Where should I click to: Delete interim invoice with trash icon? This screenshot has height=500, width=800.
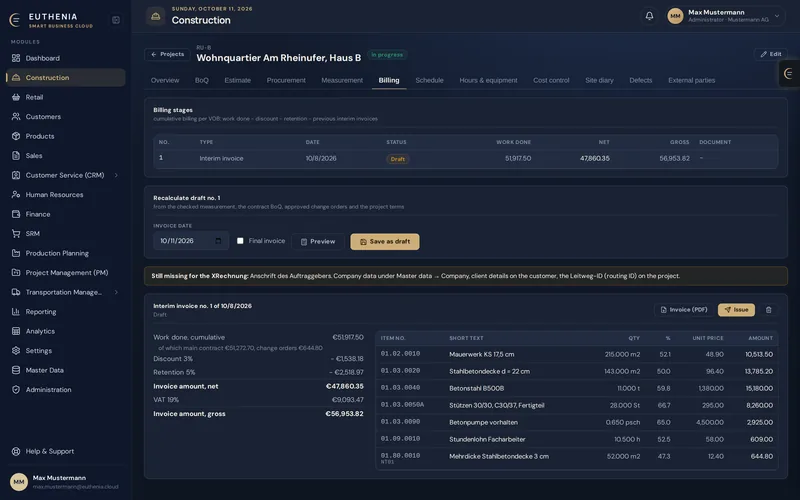(768, 310)
